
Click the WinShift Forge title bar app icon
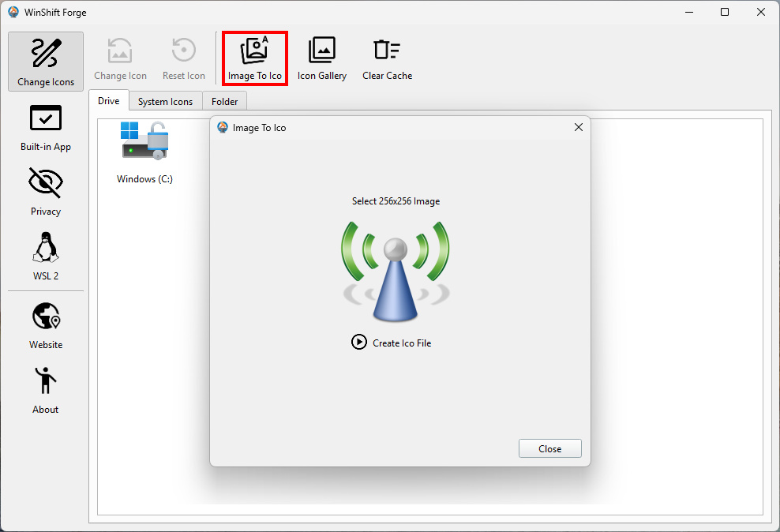tap(13, 12)
